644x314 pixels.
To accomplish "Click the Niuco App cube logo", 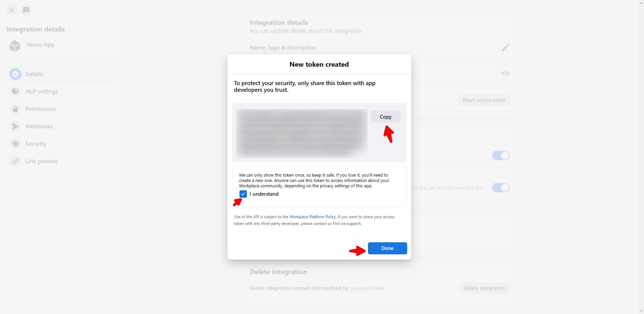I will 15,46.
